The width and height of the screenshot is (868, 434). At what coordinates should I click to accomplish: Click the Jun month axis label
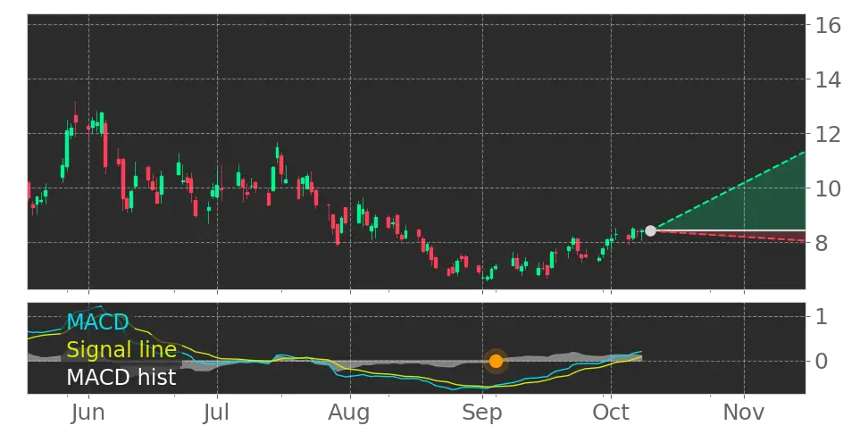(x=88, y=413)
